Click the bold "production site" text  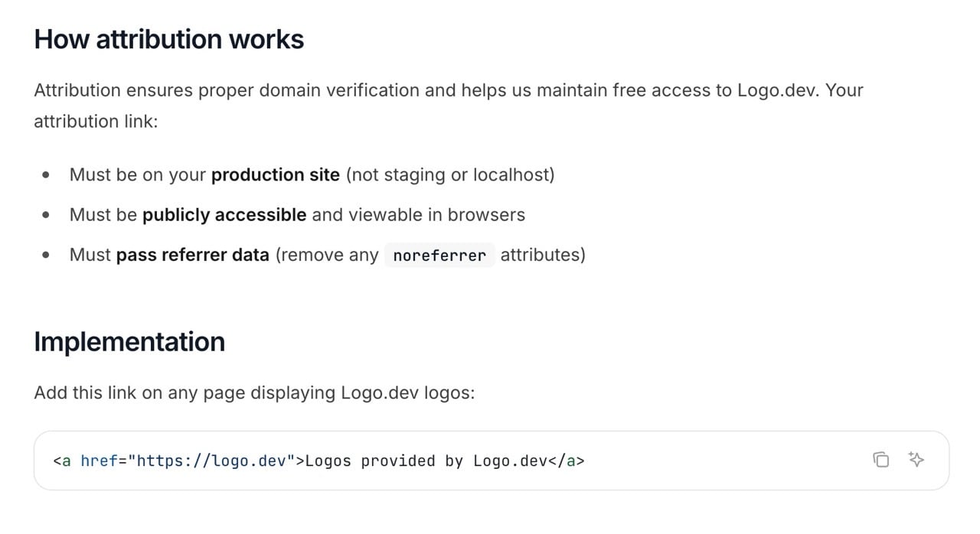275,175
